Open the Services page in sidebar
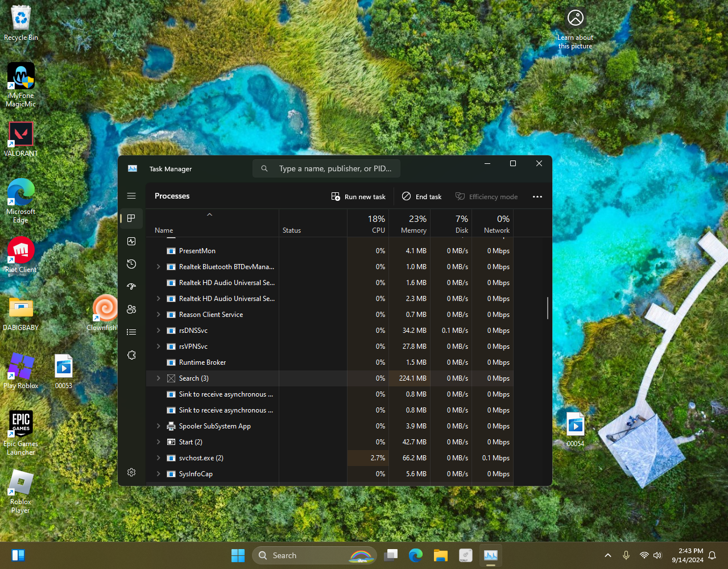728x569 pixels. tap(131, 355)
